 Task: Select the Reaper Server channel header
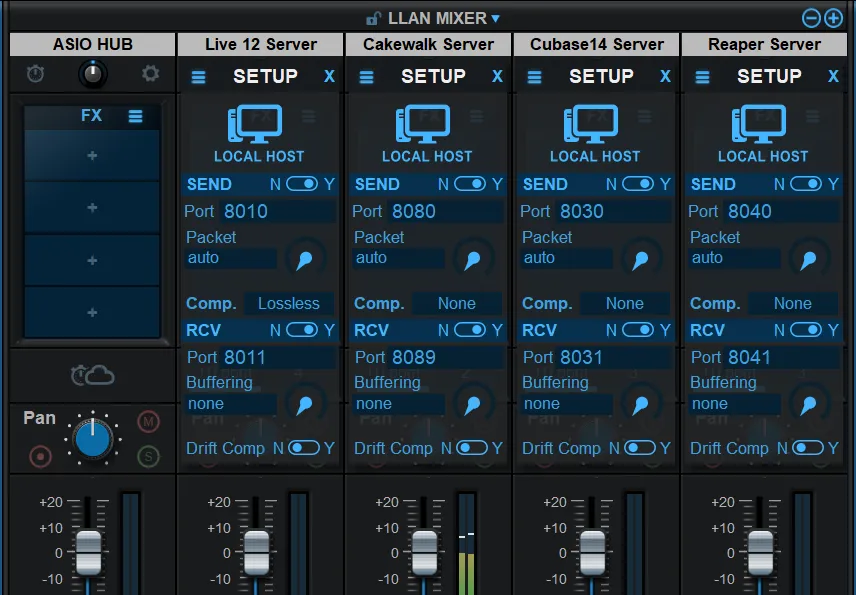764,44
